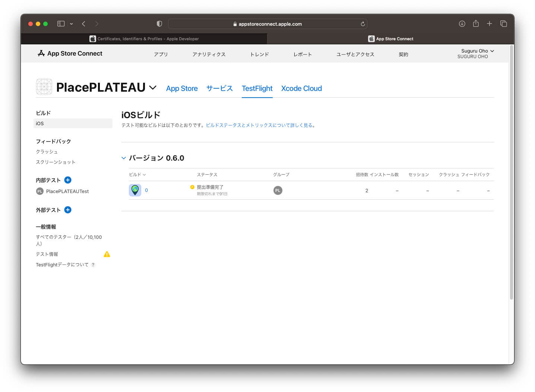
Task: Toggle the Safari sidebar icon
Action: click(x=61, y=24)
